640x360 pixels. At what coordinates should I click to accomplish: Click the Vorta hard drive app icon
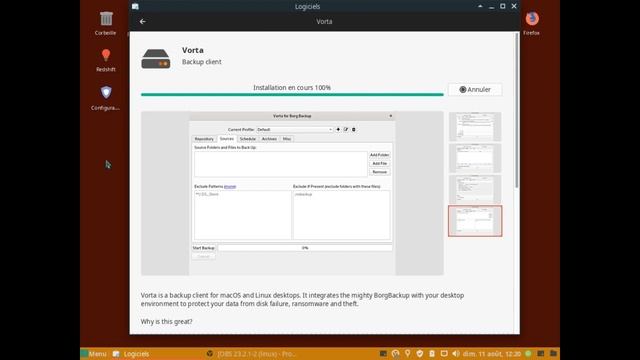156,59
